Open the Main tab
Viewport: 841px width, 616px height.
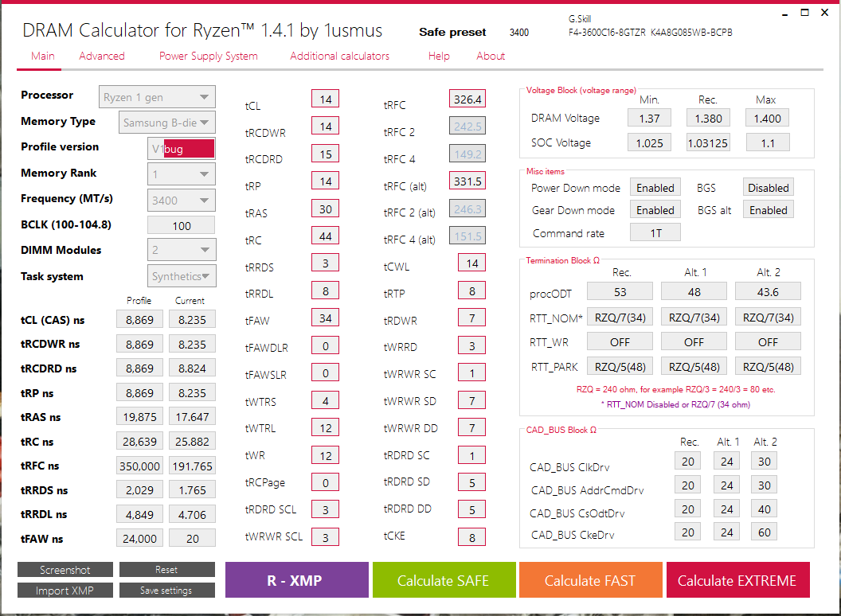coord(42,56)
